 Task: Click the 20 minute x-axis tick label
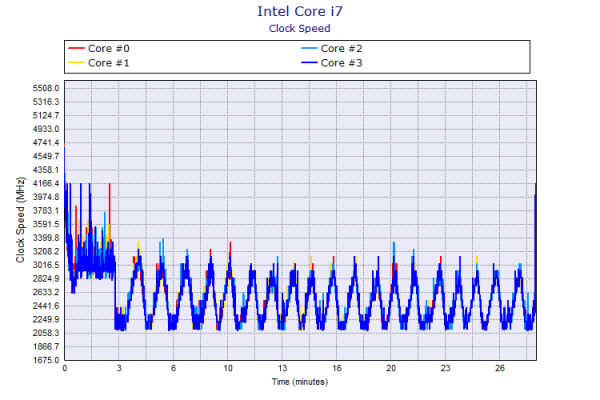coord(391,368)
